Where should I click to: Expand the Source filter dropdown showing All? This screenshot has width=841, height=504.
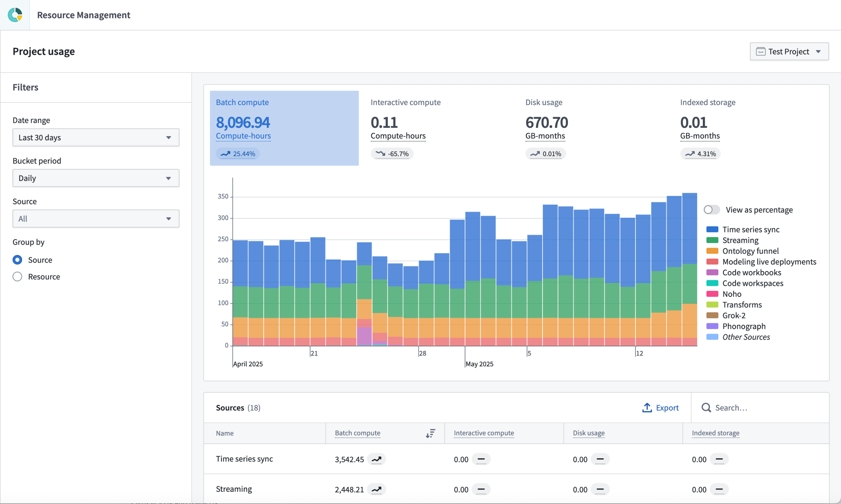pyautogui.click(x=96, y=218)
